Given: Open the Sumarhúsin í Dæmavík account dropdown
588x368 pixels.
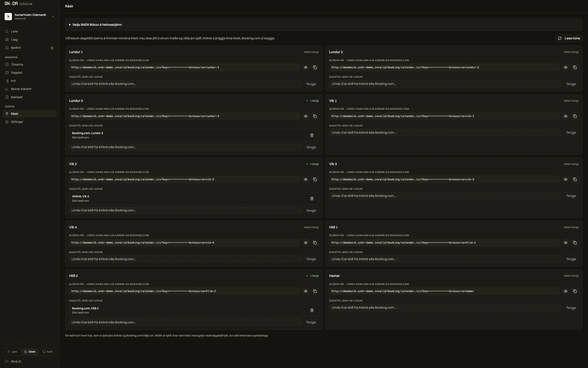Looking at the screenshot, I should pos(30,17).
